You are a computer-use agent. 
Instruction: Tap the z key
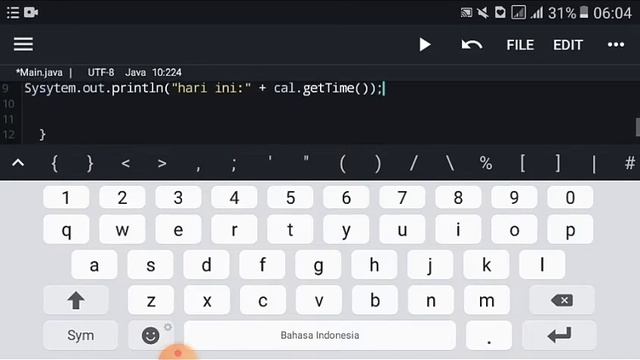(151, 300)
